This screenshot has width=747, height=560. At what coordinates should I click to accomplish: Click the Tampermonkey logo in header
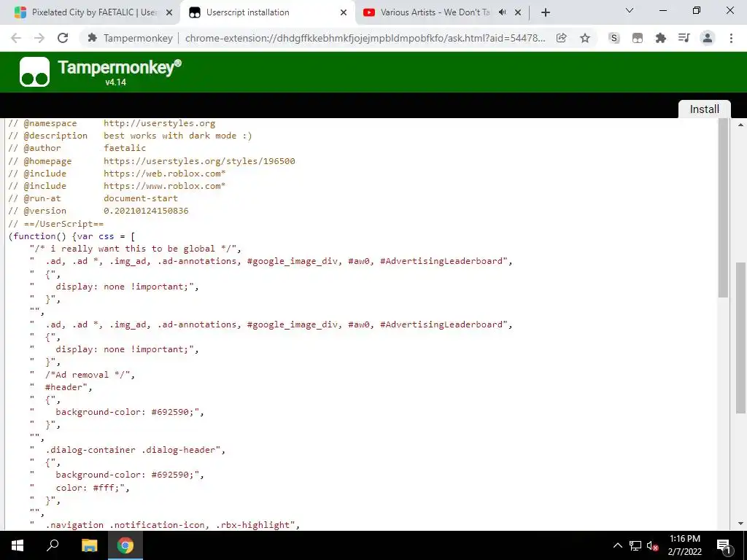34,72
